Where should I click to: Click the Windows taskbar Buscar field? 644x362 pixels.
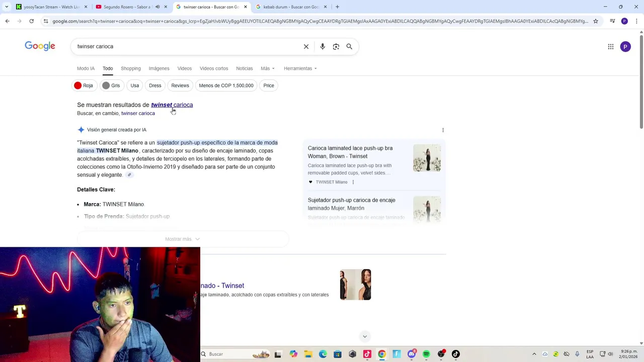(235, 354)
